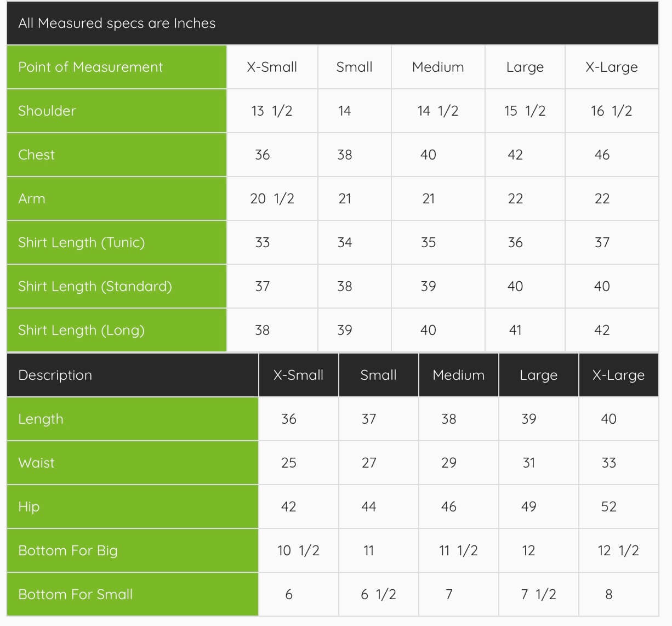The image size is (672, 626).
Task: Click the Hip value for Large
Action: [x=528, y=507]
